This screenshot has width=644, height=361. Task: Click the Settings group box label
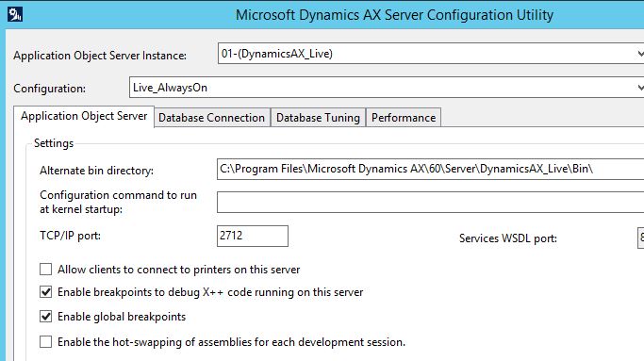tap(54, 143)
